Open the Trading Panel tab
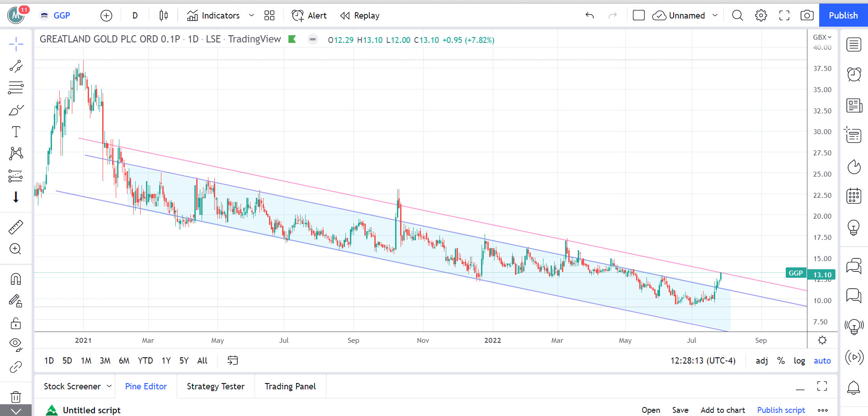Viewport: 868px width, 416px height. (x=290, y=386)
